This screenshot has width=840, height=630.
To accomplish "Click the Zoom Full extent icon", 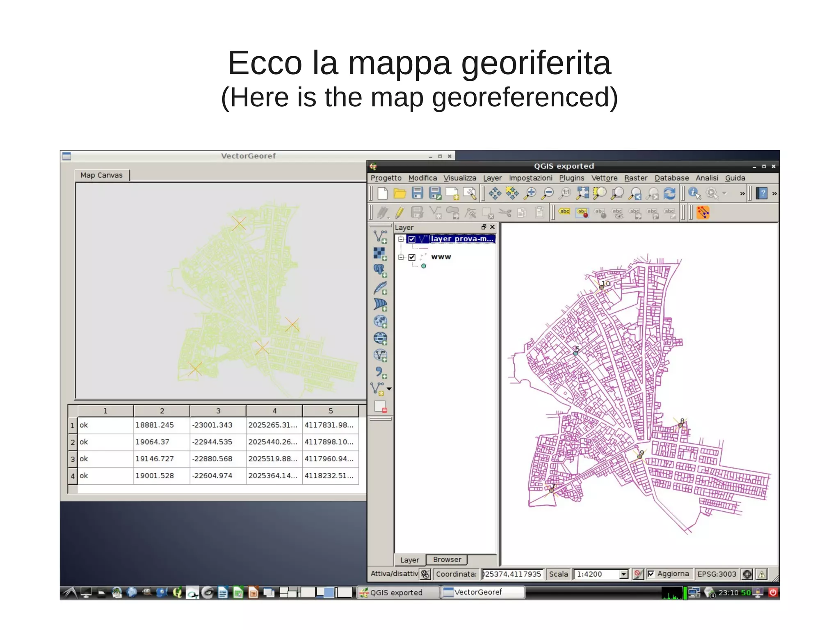I will tap(582, 193).
